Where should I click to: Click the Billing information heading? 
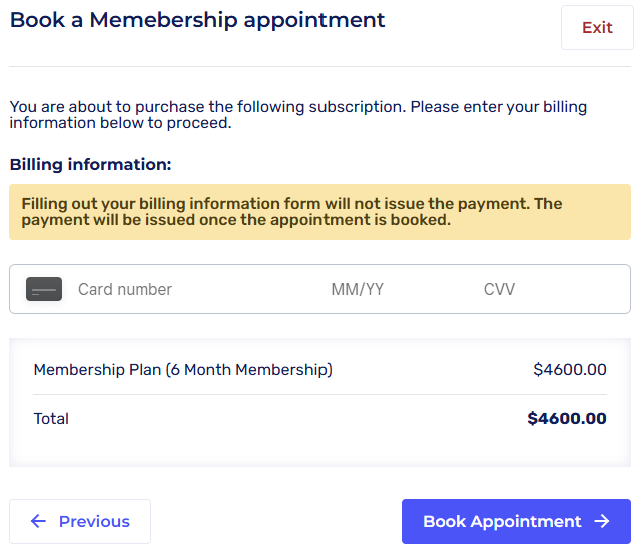(x=91, y=164)
